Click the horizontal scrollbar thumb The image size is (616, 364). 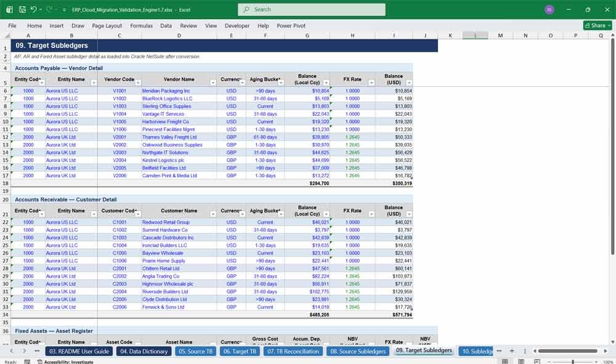click(568, 351)
